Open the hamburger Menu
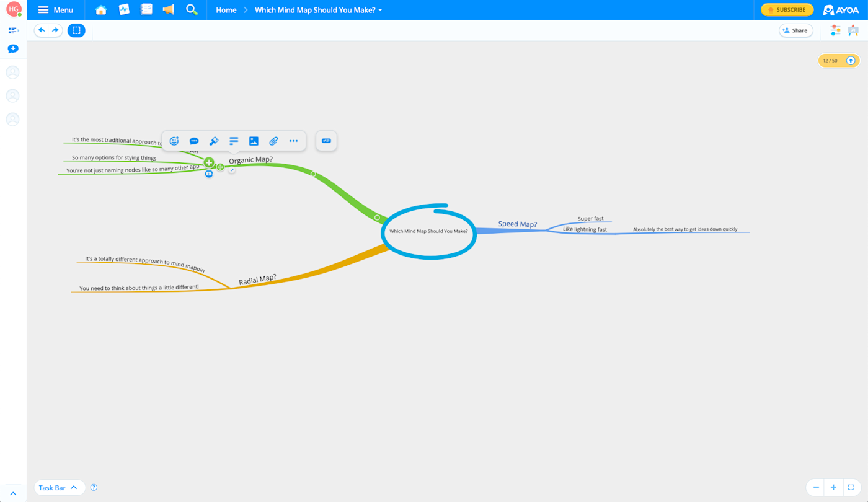This screenshot has width=868, height=502. tap(55, 10)
